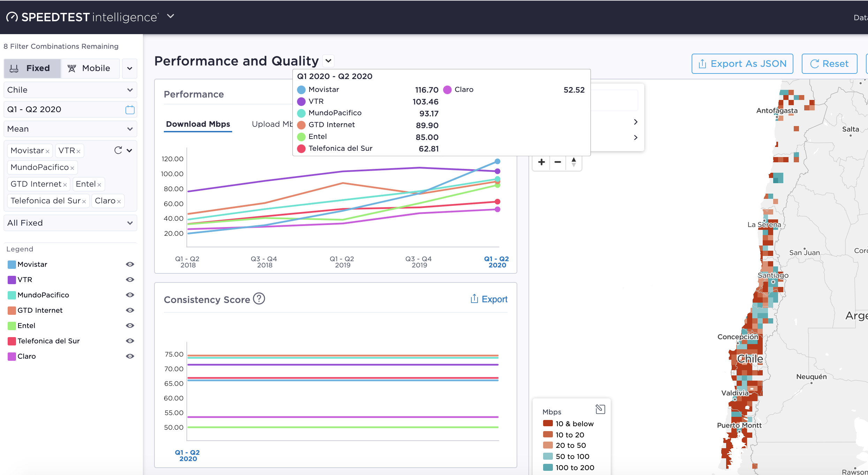Remove the VTR provider tag

pos(78,151)
